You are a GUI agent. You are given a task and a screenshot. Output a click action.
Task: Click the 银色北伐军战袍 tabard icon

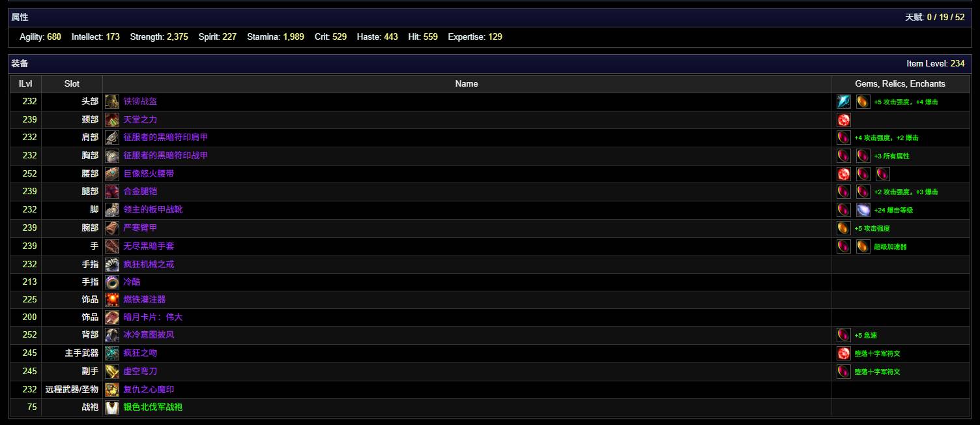(112, 407)
